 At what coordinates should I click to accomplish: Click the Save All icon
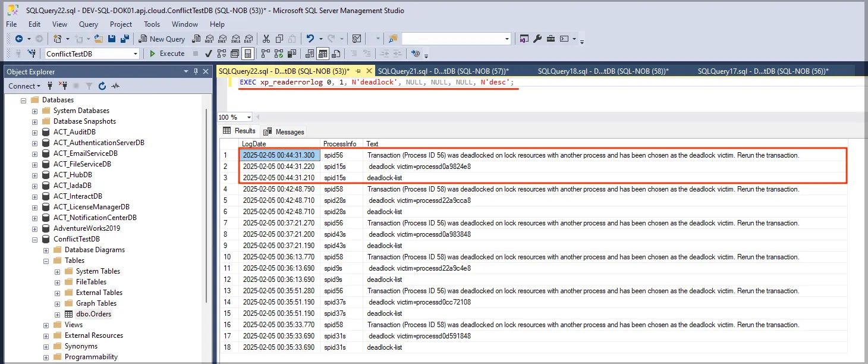[125, 39]
